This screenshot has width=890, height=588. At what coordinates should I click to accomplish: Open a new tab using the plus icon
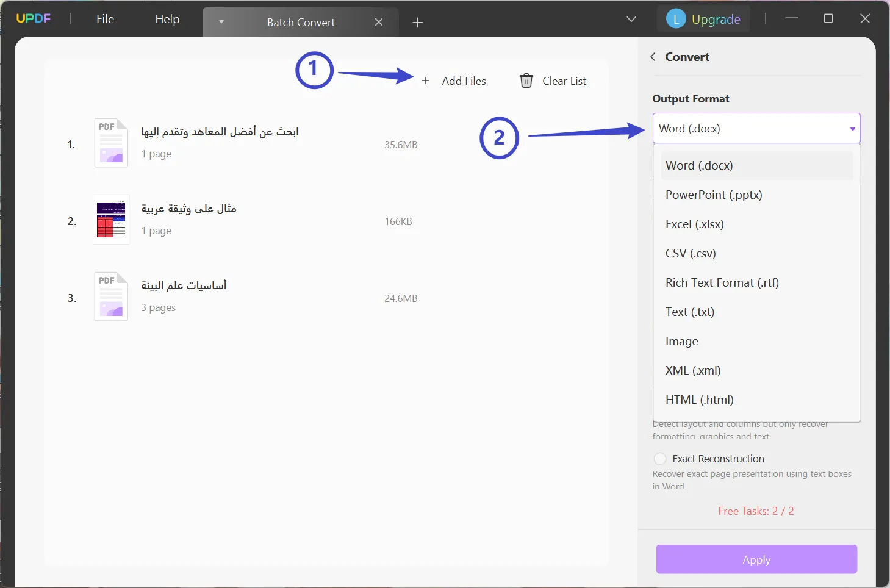click(417, 22)
